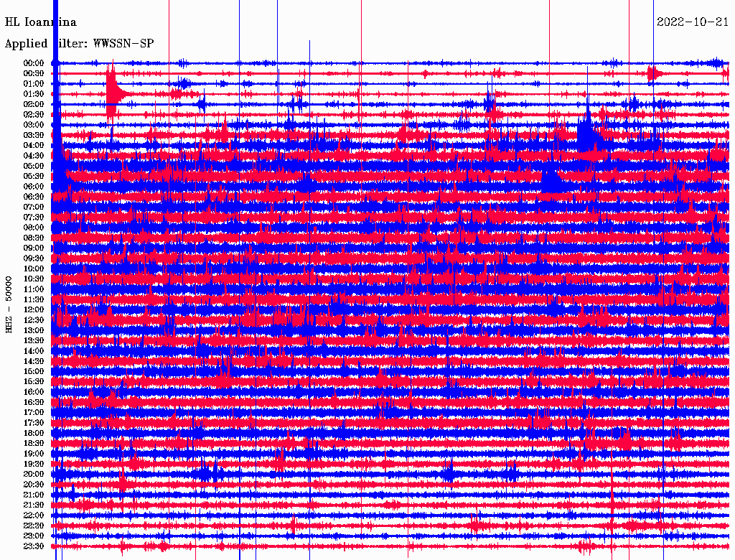Click the 03:00 time label
735x560 pixels.
point(34,125)
